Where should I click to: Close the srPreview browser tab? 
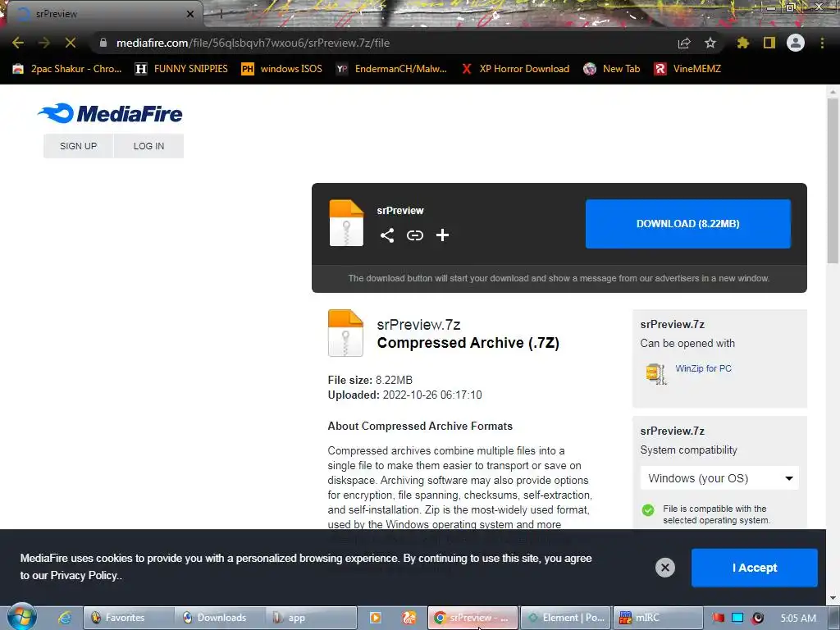[190, 14]
